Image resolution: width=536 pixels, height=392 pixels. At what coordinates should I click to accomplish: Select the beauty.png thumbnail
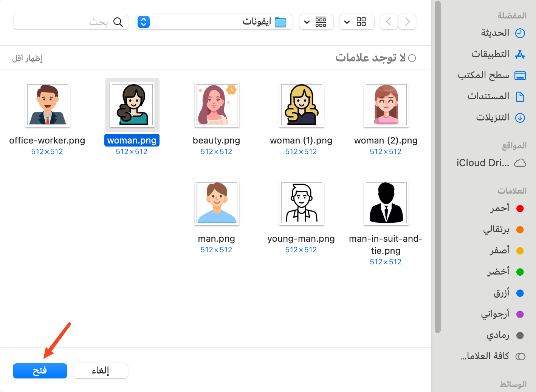click(217, 105)
